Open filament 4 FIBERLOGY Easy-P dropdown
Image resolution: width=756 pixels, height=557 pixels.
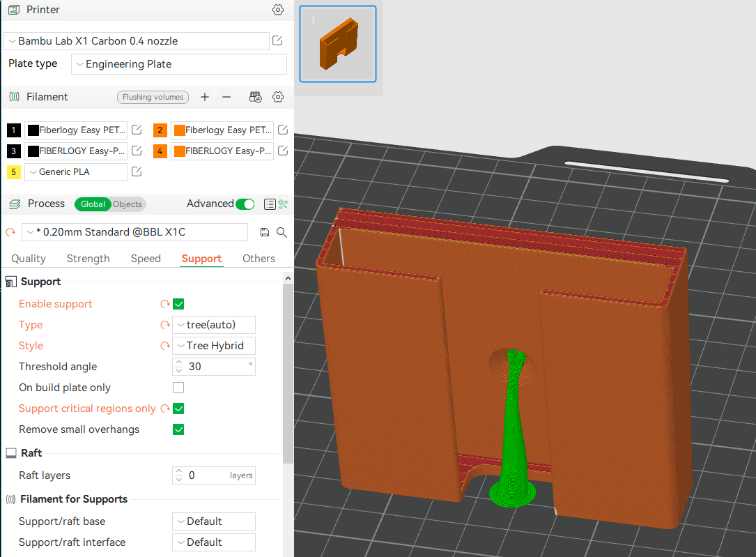(x=222, y=151)
